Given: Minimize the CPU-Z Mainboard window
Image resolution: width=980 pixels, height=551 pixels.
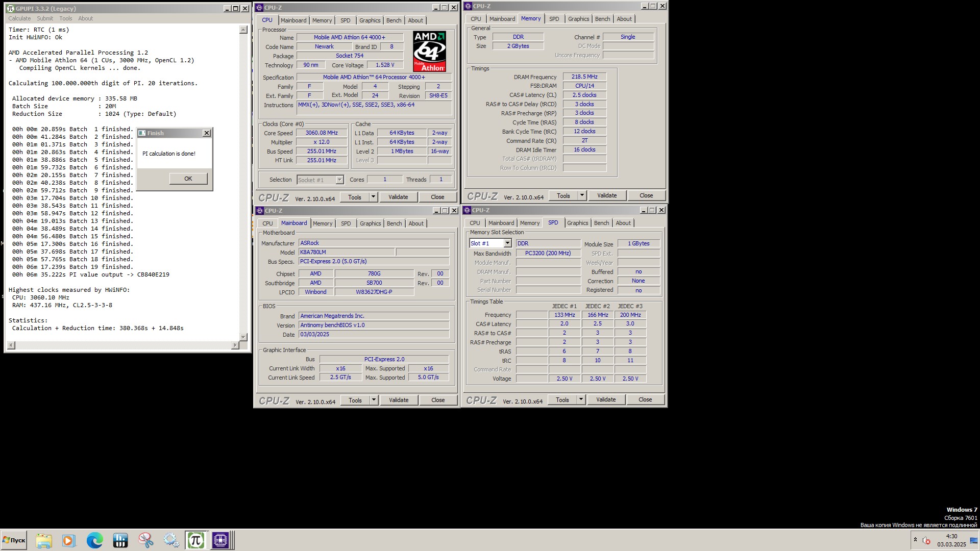Looking at the screenshot, I should (x=436, y=211).
